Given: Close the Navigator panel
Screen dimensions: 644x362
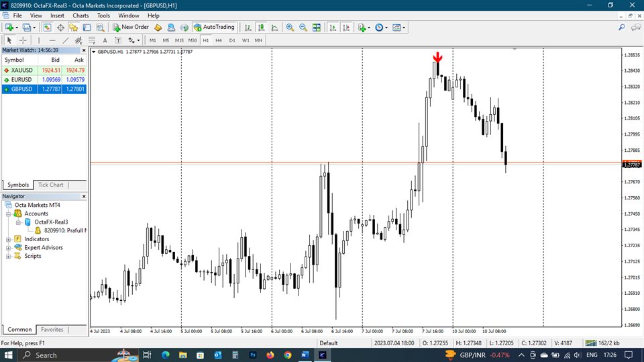Looking at the screenshot, I should click(x=84, y=197).
